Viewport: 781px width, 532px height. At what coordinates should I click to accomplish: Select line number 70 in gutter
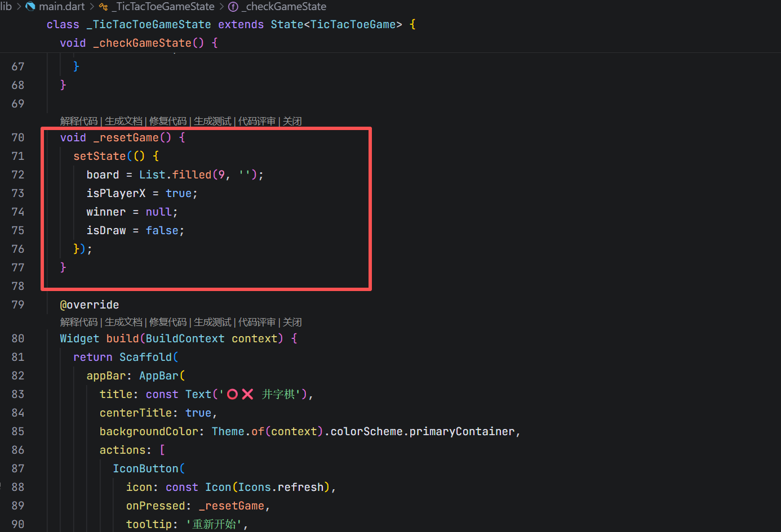tap(18, 138)
